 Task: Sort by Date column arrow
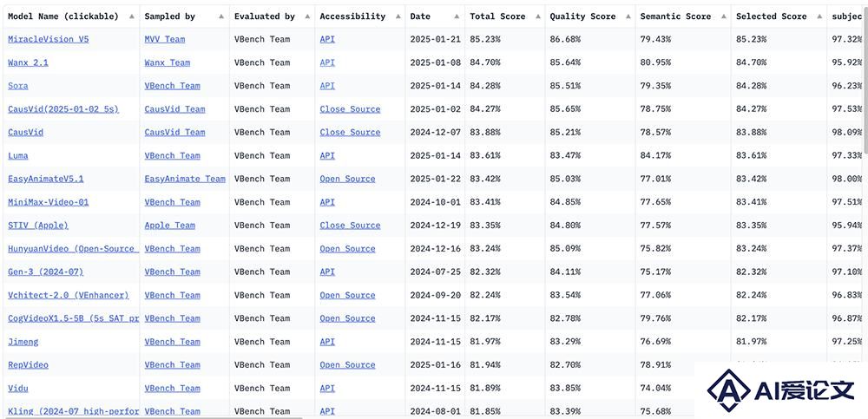click(x=457, y=16)
